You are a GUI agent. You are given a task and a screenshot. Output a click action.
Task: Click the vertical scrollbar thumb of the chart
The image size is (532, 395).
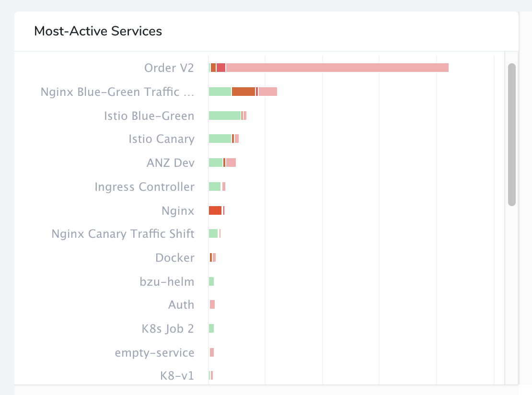(x=512, y=134)
